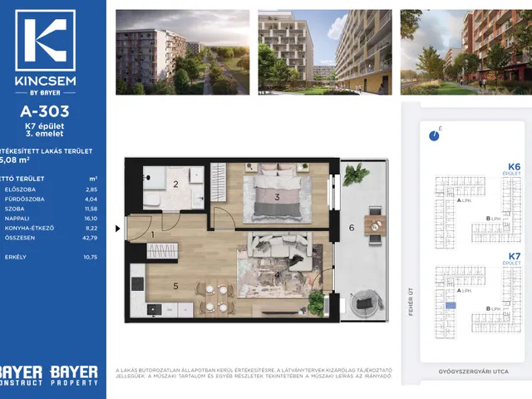Screen dimensions: 532x399
Task: Click room number 5 kitchen-dining area
Action: click(x=175, y=286)
